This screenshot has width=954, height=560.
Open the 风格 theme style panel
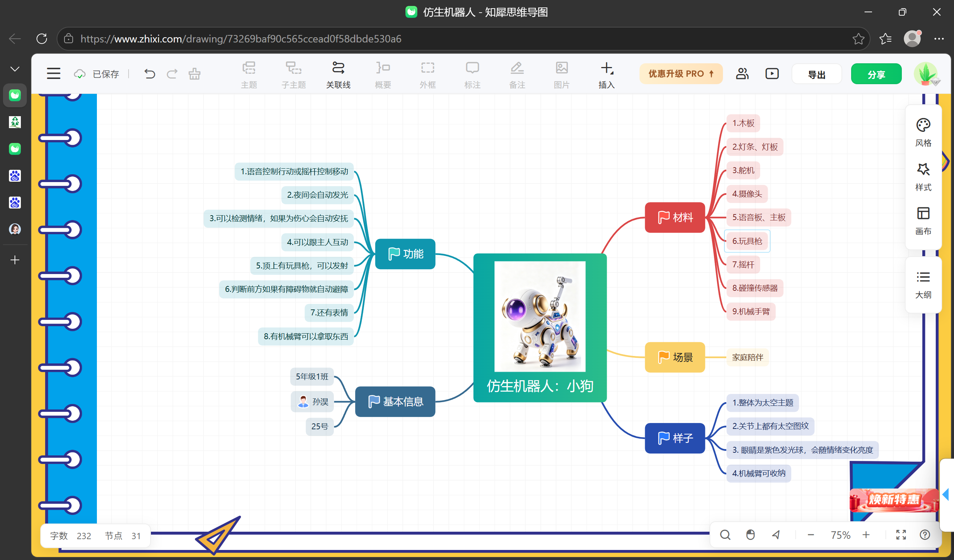click(923, 133)
